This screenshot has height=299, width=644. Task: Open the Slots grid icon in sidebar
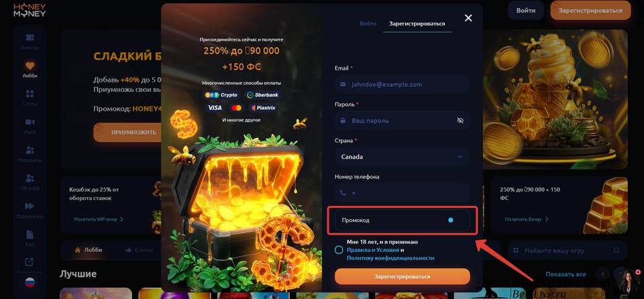pyautogui.click(x=30, y=94)
